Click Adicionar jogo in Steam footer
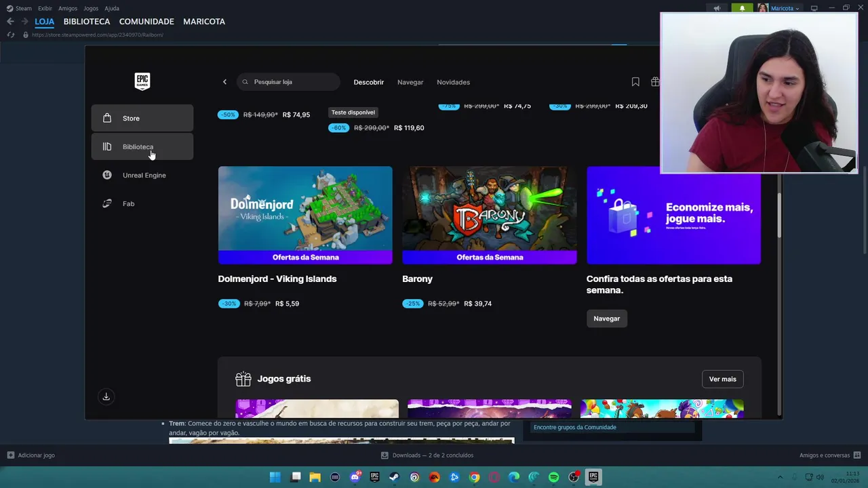 coord(31,455)
